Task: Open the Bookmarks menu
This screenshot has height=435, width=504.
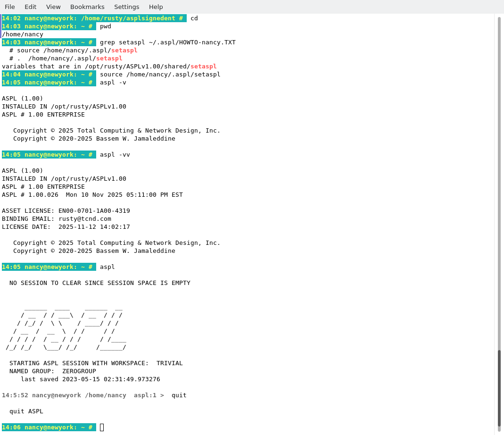Action: pyautogui.click(x=87, y=7)
